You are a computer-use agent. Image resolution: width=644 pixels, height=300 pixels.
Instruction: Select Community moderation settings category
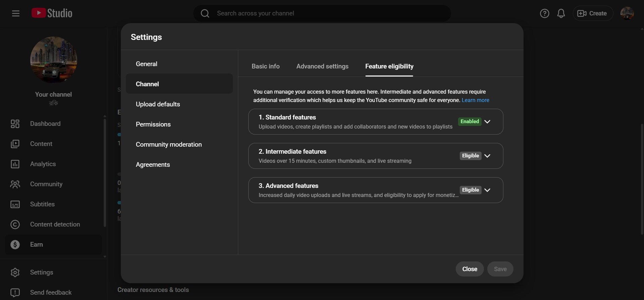(x=168, y=145)
